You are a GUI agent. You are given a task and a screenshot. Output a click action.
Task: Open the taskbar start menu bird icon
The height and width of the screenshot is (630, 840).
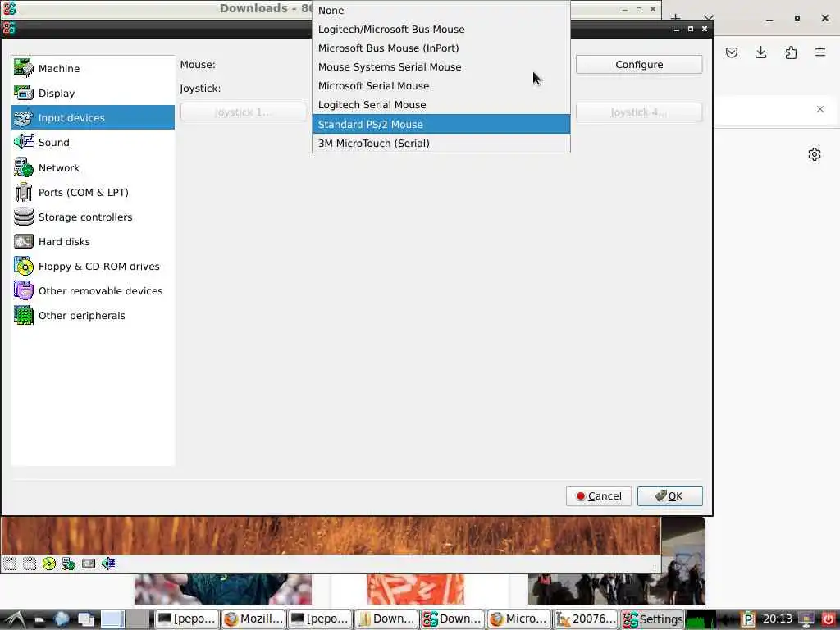click(13, 619)
